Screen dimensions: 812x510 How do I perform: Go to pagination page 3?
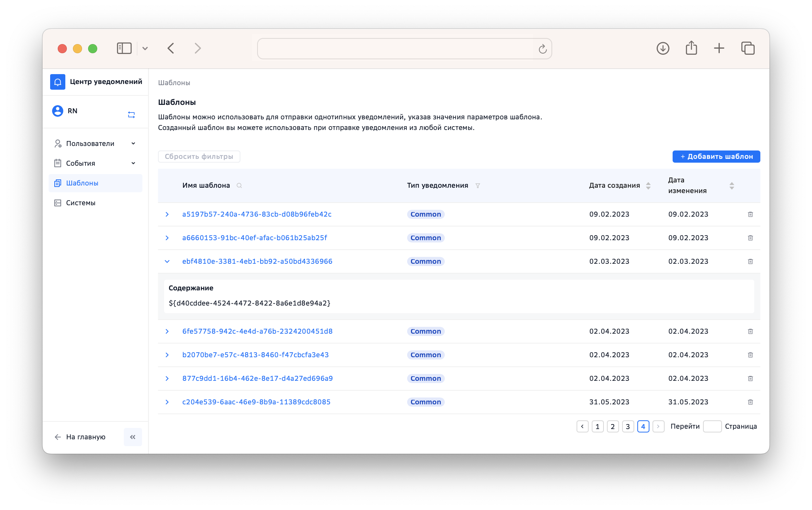(628, 426)
